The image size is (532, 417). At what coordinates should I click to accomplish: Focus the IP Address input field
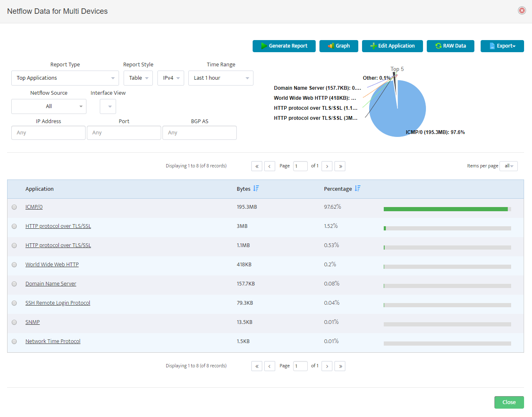48,133
